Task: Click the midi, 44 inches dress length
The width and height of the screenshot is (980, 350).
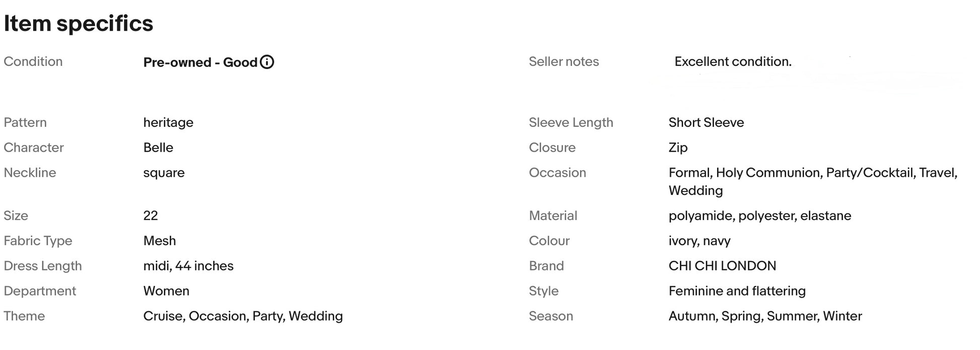Action: click(x=188, y=266)
